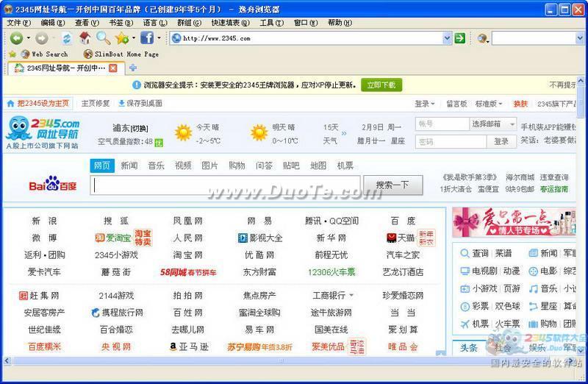Click the green Go arrow button

click(460, 38)
